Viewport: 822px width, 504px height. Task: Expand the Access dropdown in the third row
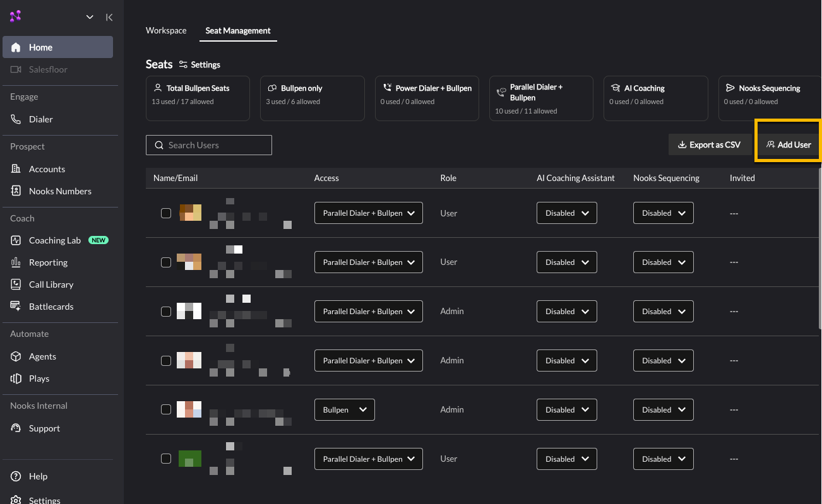(x=369, y=312)
